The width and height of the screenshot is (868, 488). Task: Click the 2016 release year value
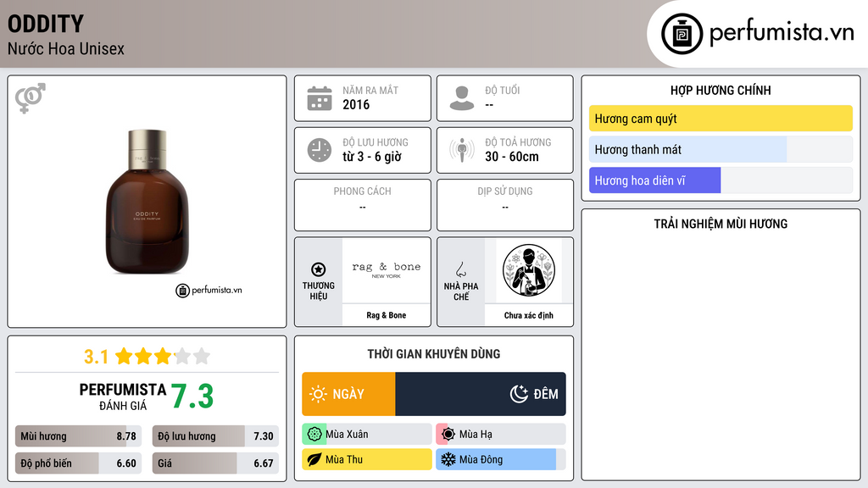click(x=356, y=104)
